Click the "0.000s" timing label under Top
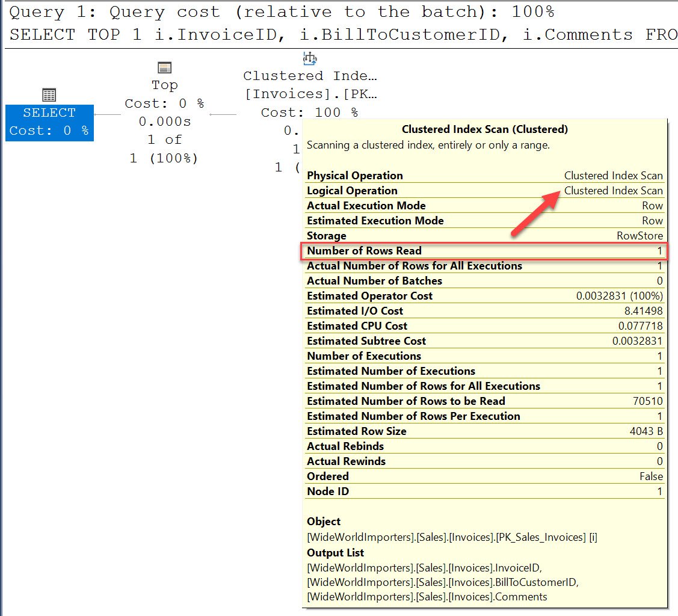 pyautogui.click(x=164, y=122)
